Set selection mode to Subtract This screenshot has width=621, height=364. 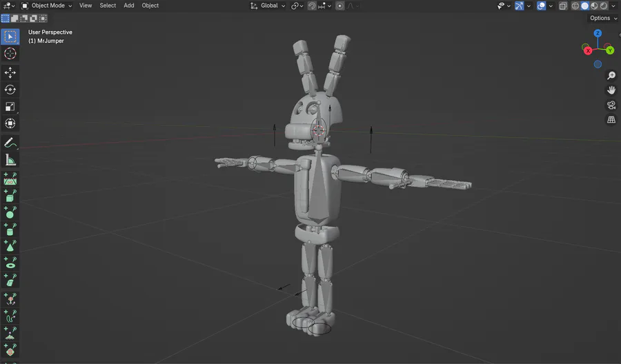click(24, 18)
